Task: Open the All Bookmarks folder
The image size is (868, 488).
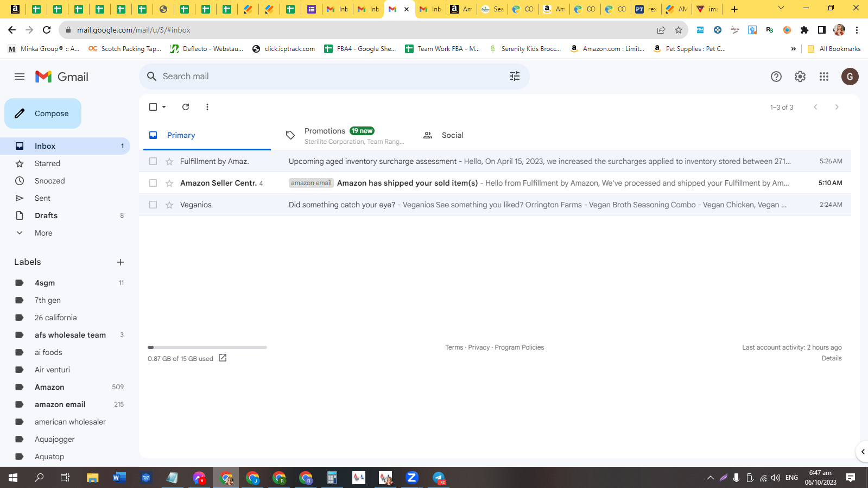Action: 834,49
